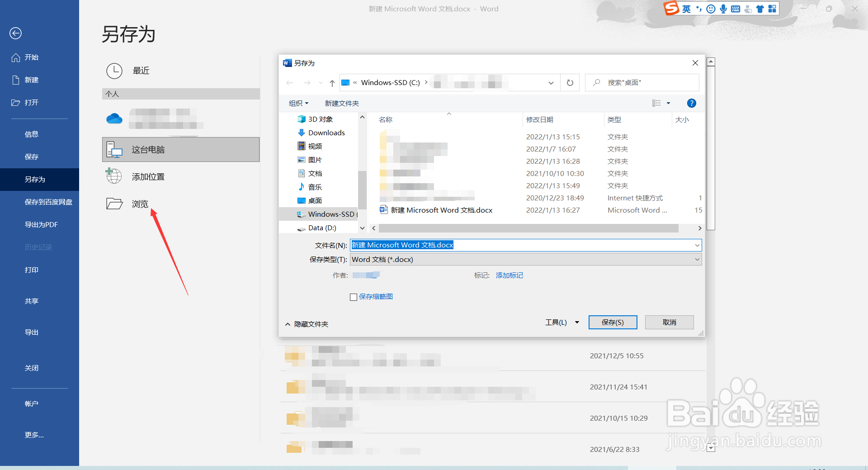Screen dimensions: 868x470
Task: Open the 组织 menu
Action: 298,103
